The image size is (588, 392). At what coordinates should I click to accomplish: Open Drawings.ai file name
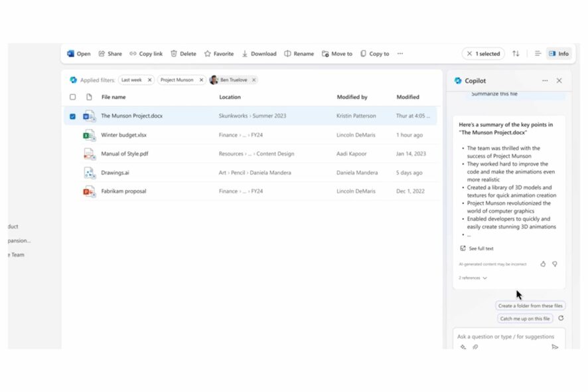click(115, 173)
